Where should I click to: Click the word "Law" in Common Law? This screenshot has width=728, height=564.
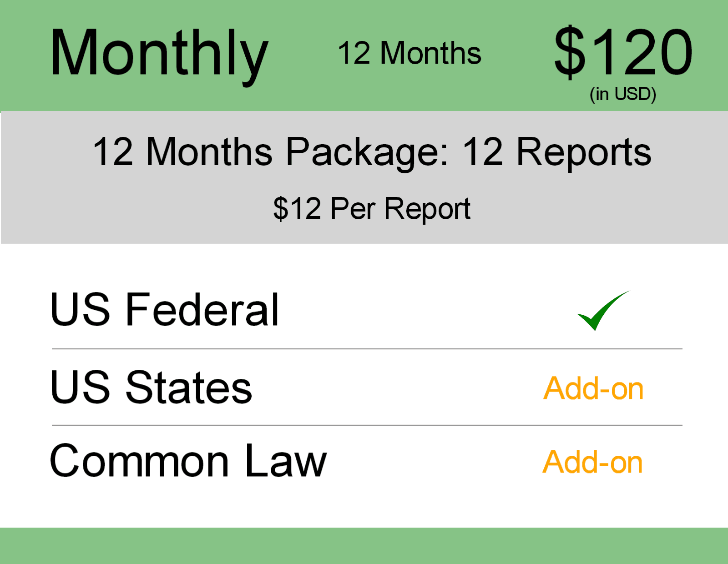click(x=286, y=461)
